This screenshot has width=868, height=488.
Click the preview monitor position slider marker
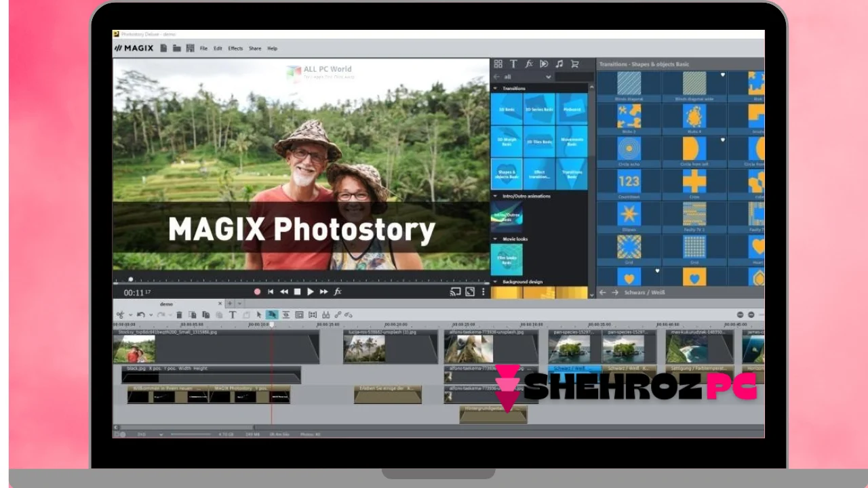[131, 279]
